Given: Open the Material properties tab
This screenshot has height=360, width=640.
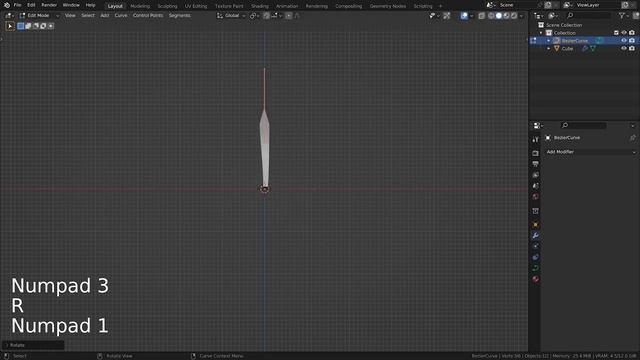Looking at the screenshot, I should coord(536,279).
